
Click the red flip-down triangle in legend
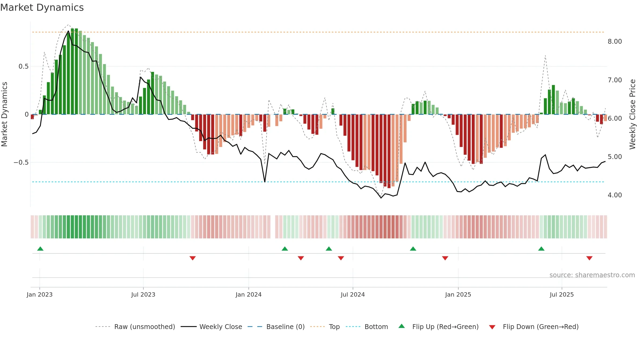[492, 327]
